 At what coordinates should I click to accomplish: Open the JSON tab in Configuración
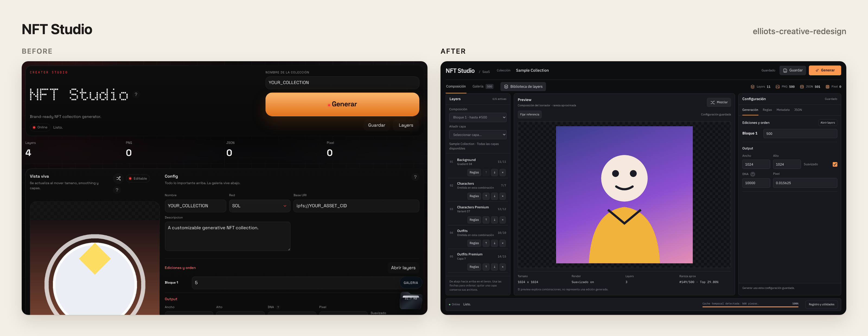(x=797, y=110)
